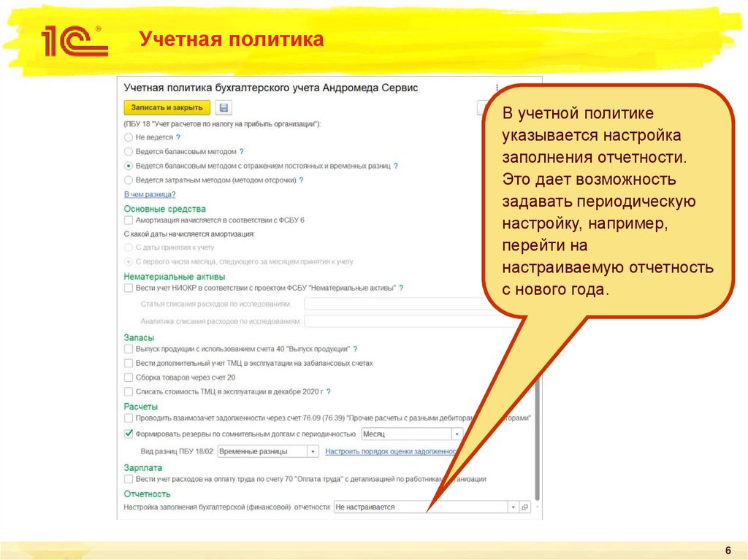This screenshot has width=748, height=560.
Task: Click the form's vertical scrollbar
Action: pos(537,439)
